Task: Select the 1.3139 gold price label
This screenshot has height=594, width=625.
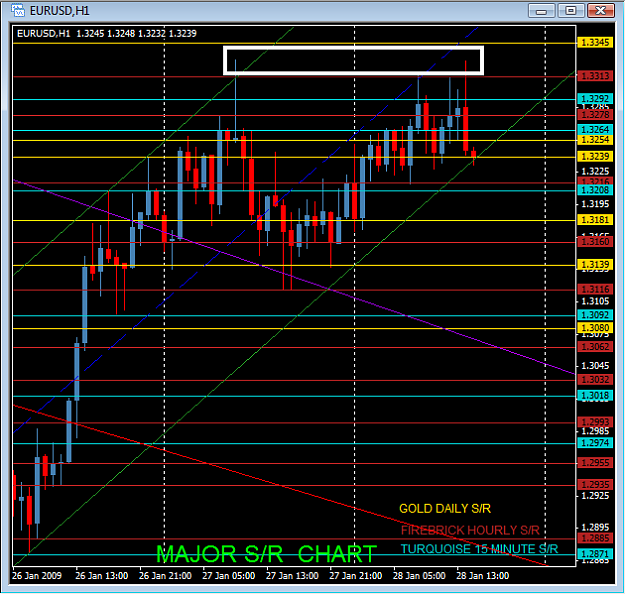Action: coord(595,265)
